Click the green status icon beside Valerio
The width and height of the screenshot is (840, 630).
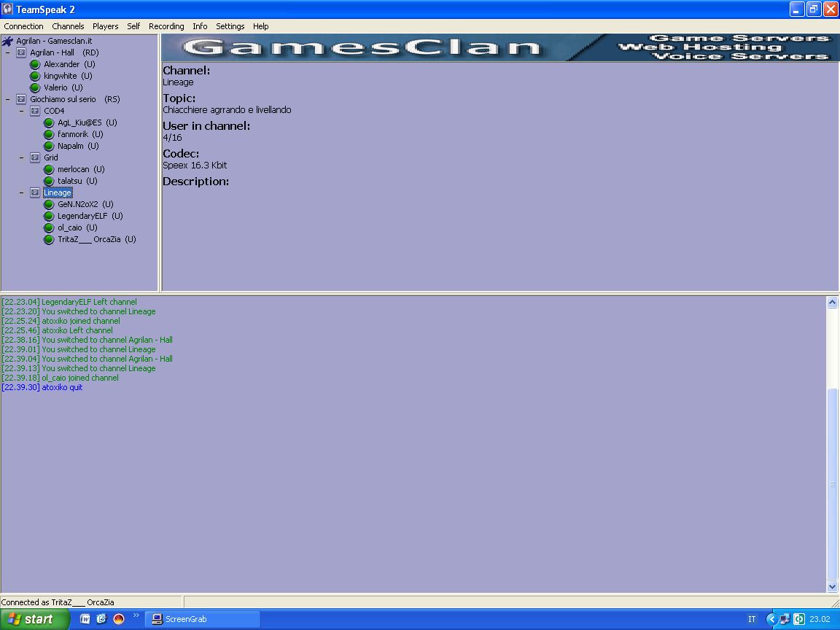[x=35, y=87]
